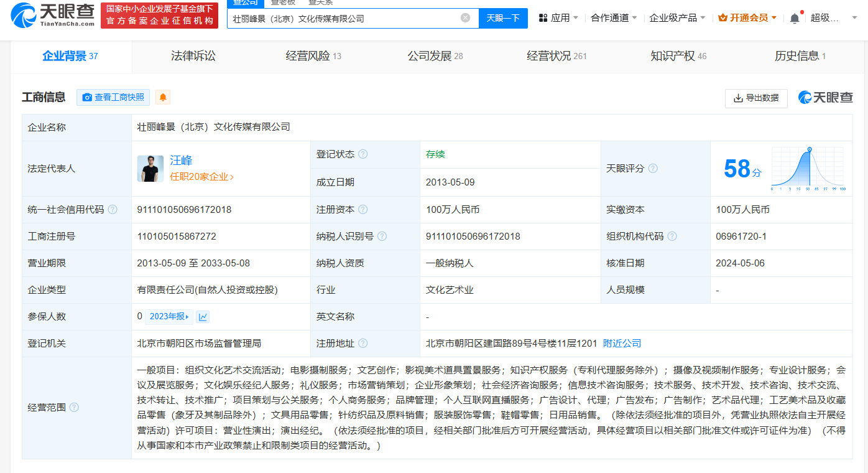868x473 pixels.
Task: Click the registered address text
Action: point(511,344)
